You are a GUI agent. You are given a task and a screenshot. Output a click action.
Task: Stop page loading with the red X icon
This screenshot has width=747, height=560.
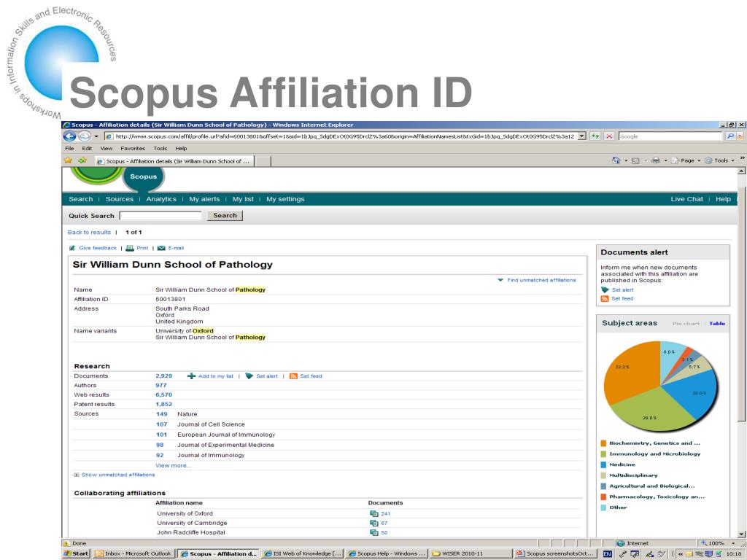[x=609, y=136]
